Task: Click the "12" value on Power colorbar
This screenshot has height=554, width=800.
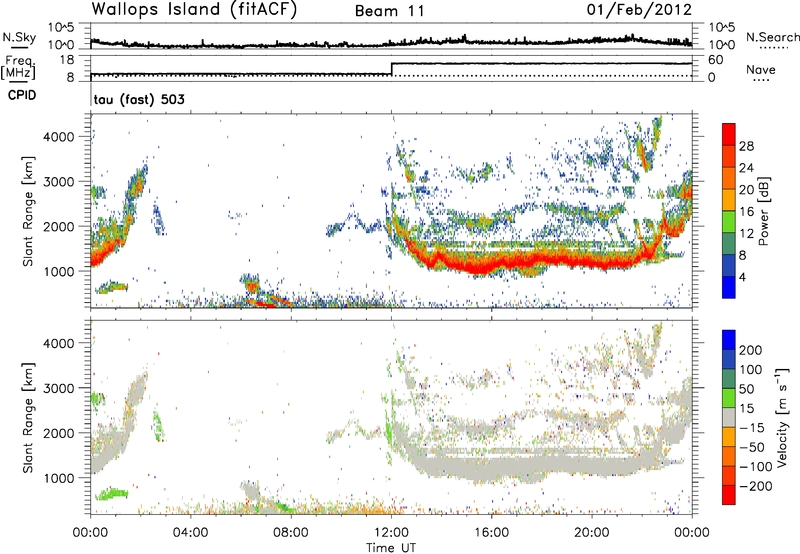Action: (x=746, y=234)
